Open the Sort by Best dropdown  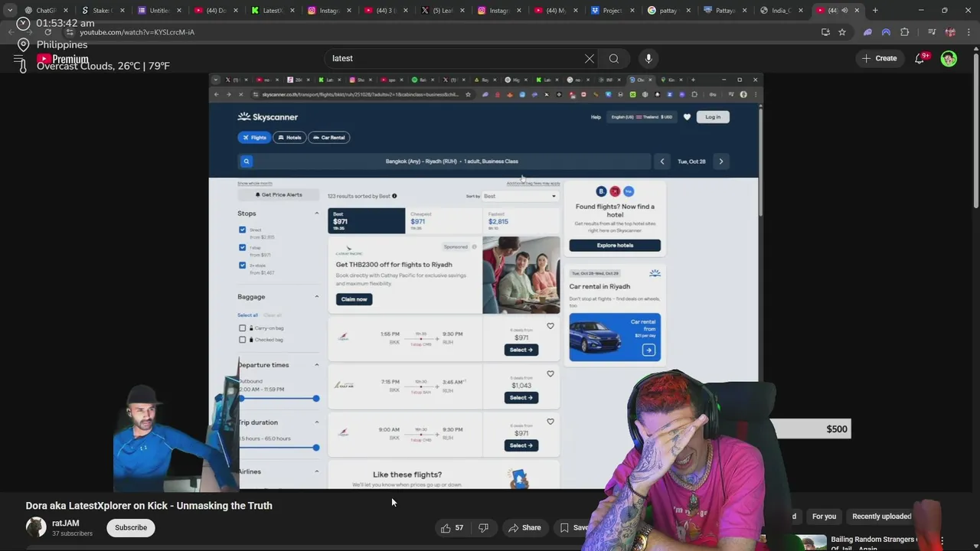click(520, 196)
